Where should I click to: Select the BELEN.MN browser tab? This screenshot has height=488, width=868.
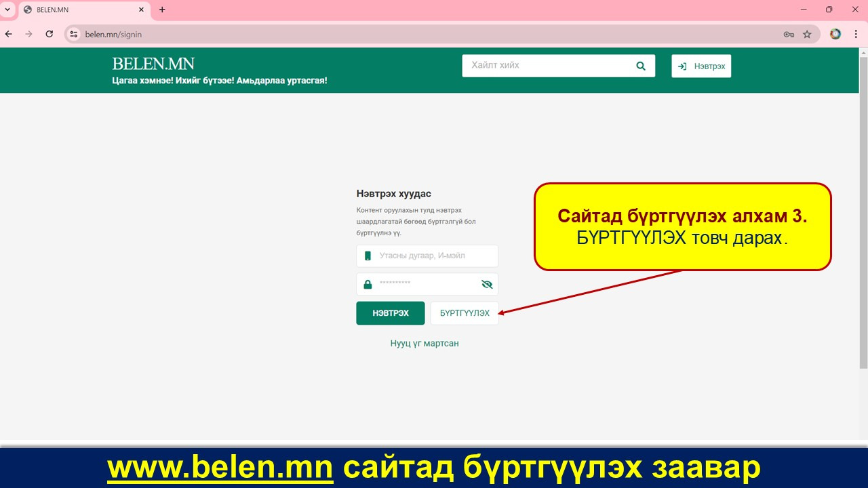point(83,9)
